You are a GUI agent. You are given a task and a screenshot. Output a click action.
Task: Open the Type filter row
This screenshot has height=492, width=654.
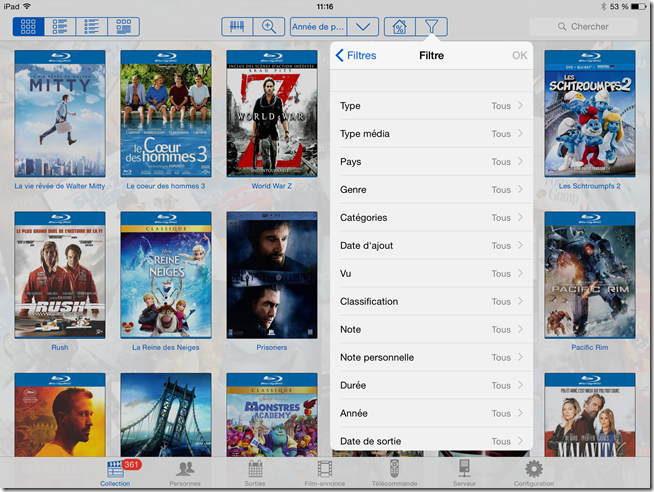click(431, 106)
